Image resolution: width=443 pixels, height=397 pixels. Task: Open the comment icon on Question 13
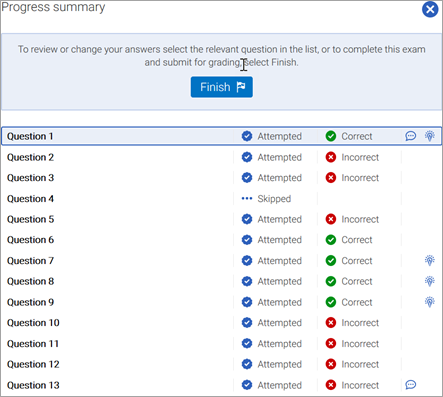click(x=411, y=385)
